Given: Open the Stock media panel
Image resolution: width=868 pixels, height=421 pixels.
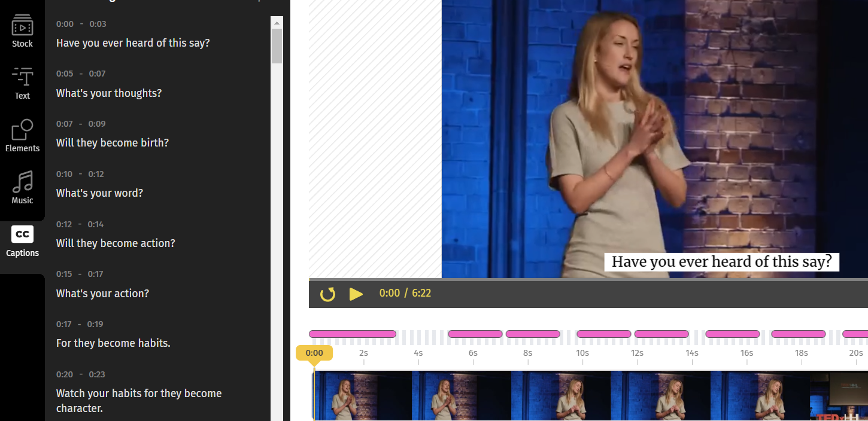Looking at the screenshot, I should [22, 31].
